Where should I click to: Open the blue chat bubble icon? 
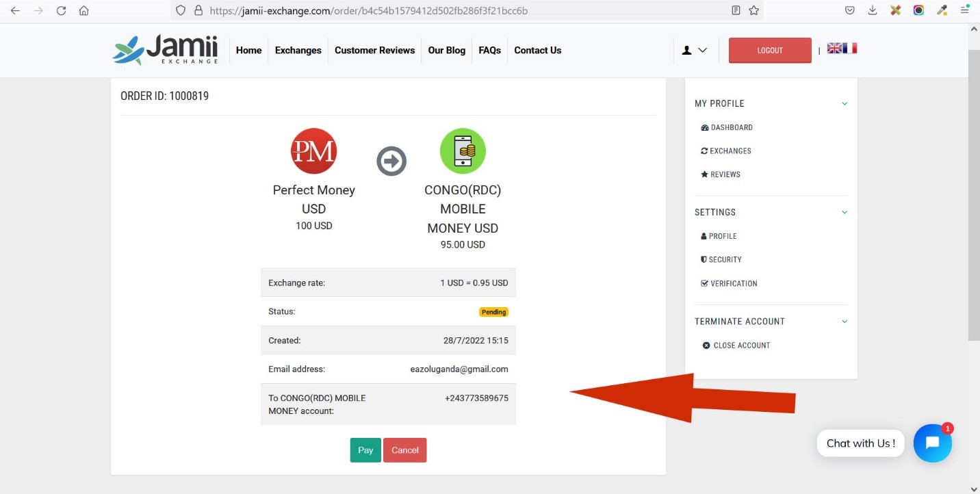pyautogui.click(x=932, y=443)
